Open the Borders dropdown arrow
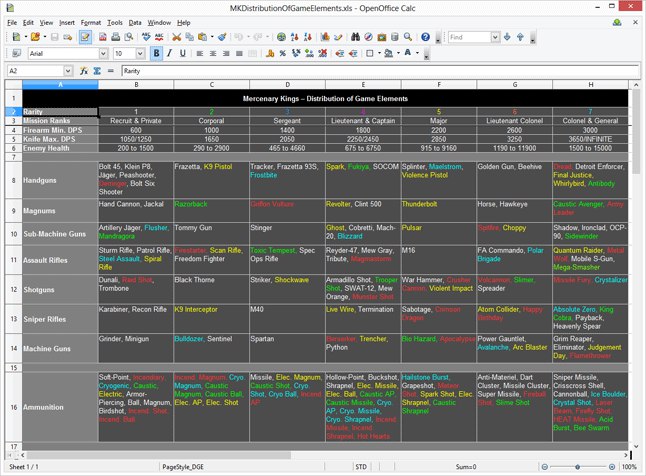This screenshot has width=646, height=476. [379, 53]
